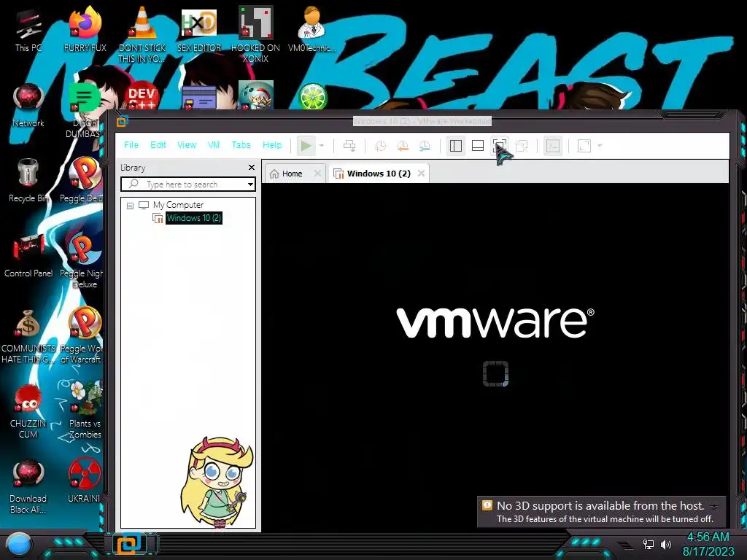The width and height of the screenshot is (747, 560).
Task: Toggle the thumbnail bar view button
Action: [x=478, y=146]
